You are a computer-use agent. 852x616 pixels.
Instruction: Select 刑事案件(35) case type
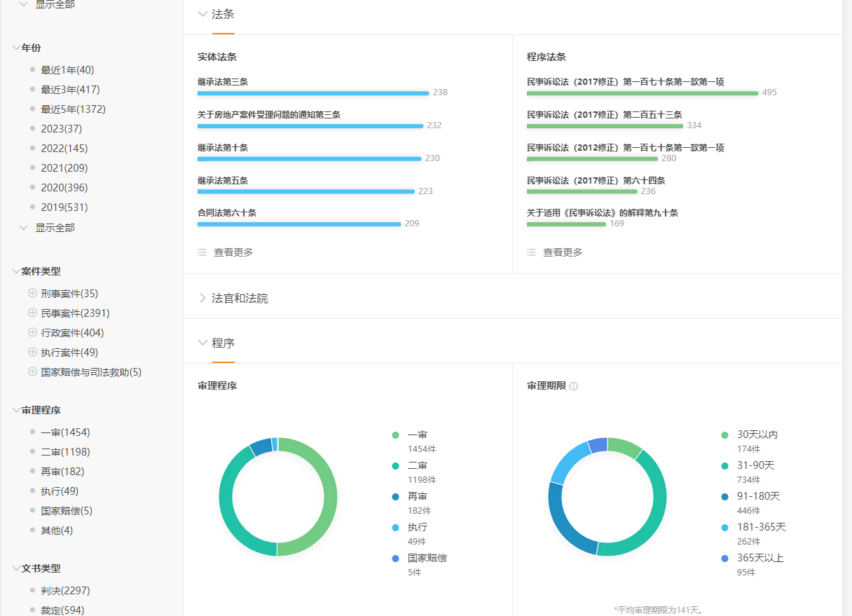pyautogui.click(x=69, y=294)
